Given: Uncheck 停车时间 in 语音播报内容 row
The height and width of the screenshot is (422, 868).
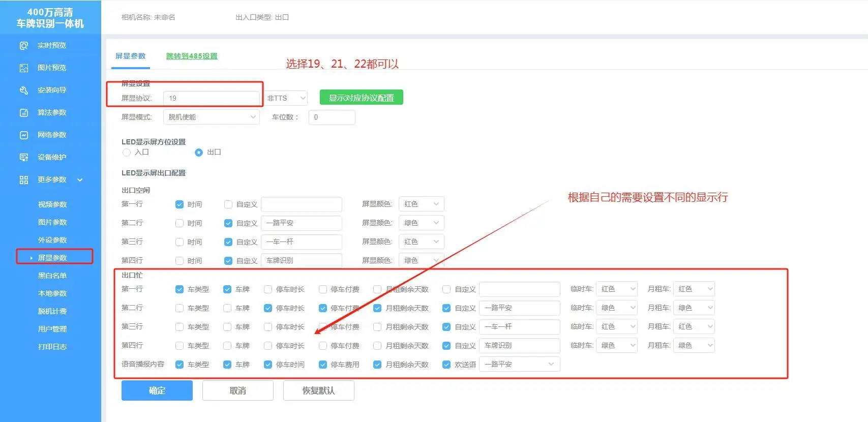Looking at the screenshot, I should (x=268, y=365).
